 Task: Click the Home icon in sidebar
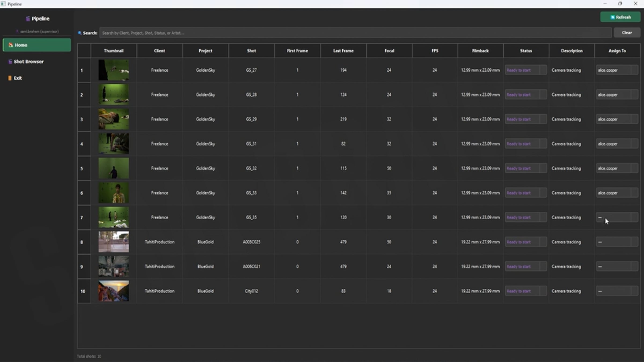tap(11, 45)
